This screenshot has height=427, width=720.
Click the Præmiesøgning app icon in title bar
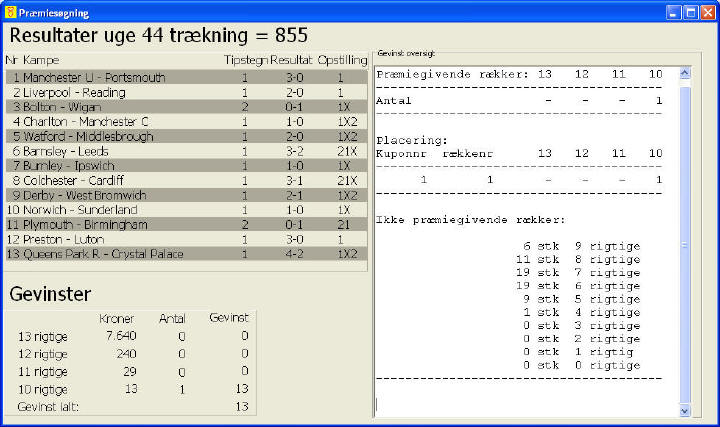tap(10, 12)
